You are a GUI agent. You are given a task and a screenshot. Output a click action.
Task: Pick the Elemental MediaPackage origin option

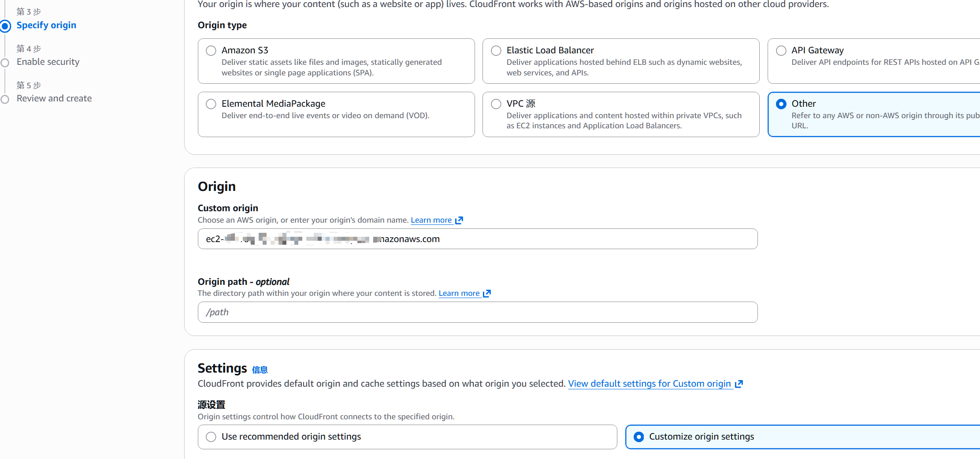click(x=211, y=104)
